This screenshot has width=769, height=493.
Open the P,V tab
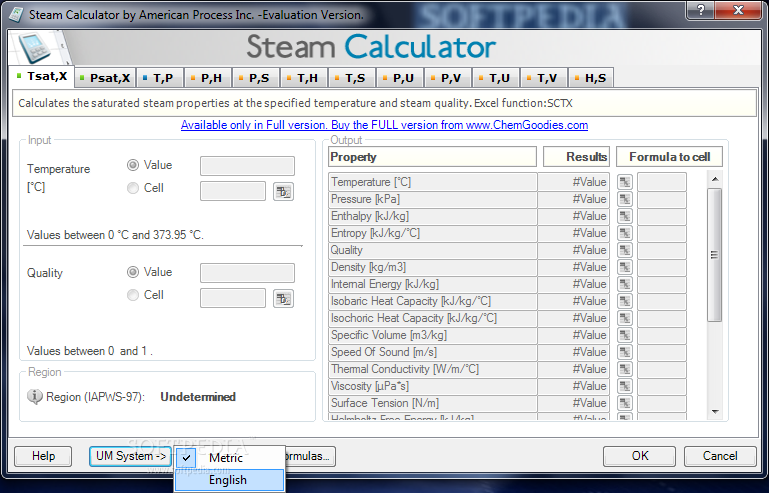(x=447, y=78)
